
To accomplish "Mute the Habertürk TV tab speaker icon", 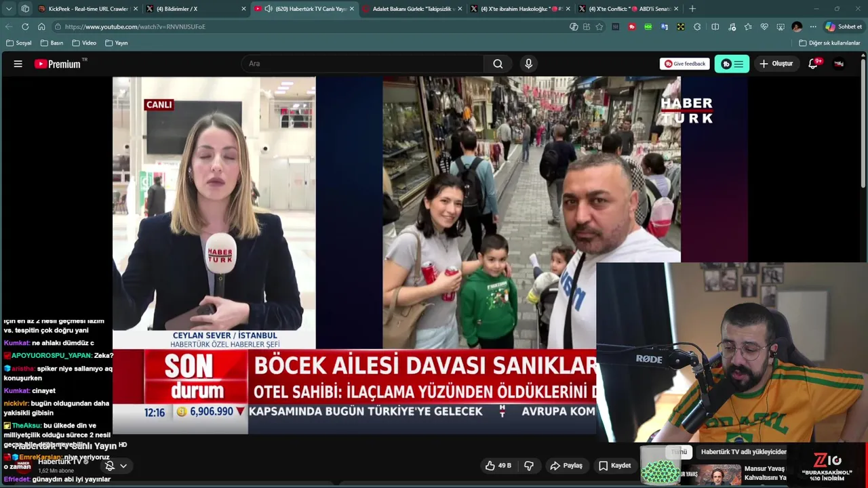I will point(269,9).
